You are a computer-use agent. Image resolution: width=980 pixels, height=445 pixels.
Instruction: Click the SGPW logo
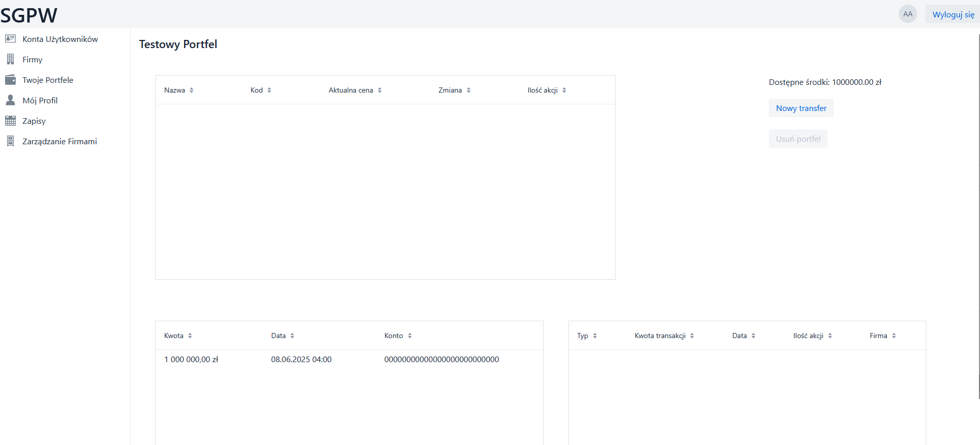pyautogui.click(x=29, y=15)
